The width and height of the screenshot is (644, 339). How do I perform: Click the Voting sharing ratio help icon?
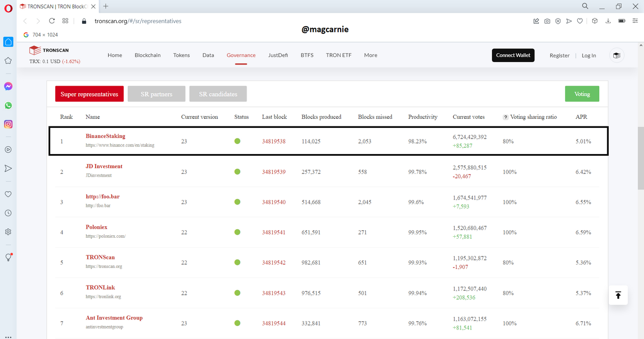pyautogui.click(x=505, y=117)
